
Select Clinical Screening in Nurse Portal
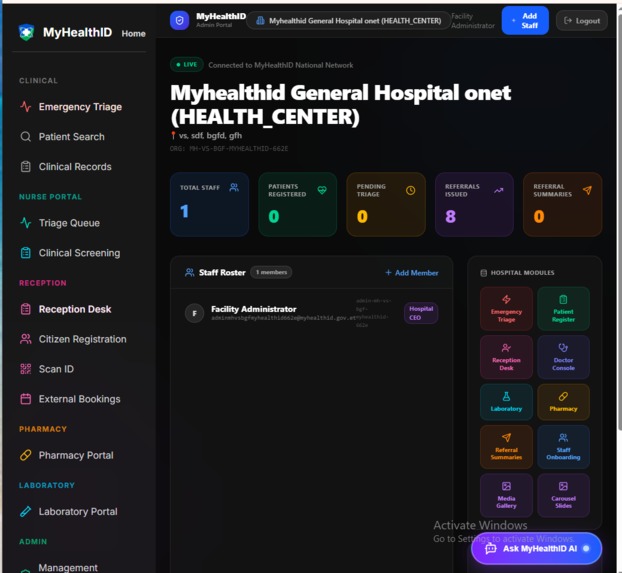click(71, 253)
